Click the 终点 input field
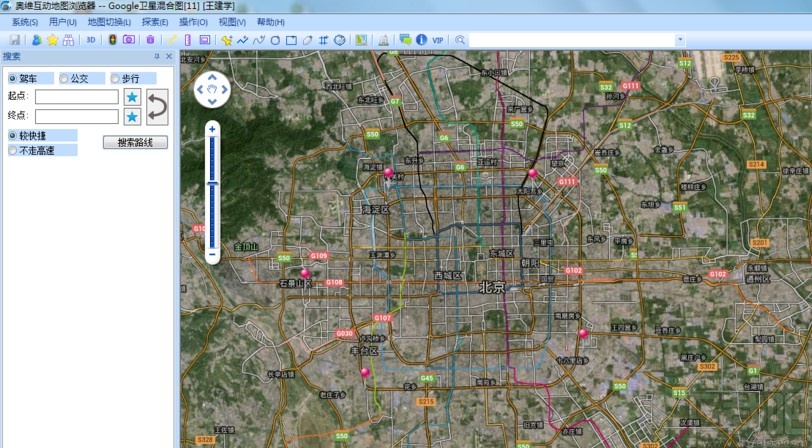 [77, 117]
